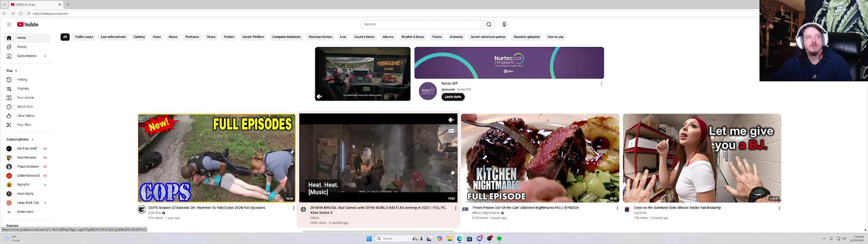
Task: Open options menu for Nurtec ODT ad
Action: point(601,83)
